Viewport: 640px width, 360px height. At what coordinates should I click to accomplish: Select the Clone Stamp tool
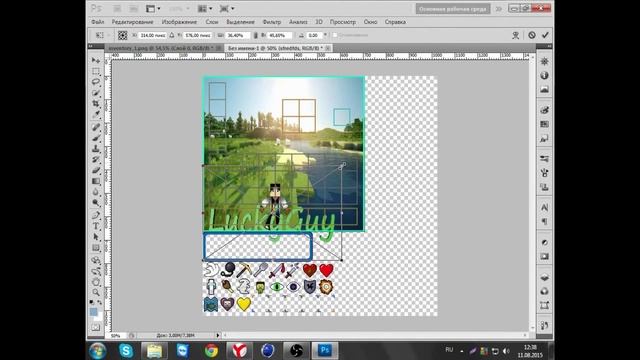click(x=96, y=149)
